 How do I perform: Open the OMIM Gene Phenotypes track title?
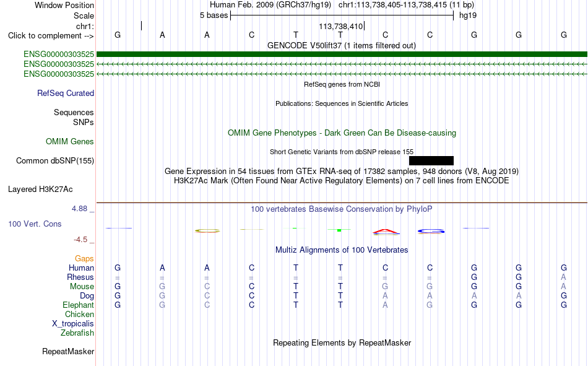pyautogui.click(x=342, y=133)
